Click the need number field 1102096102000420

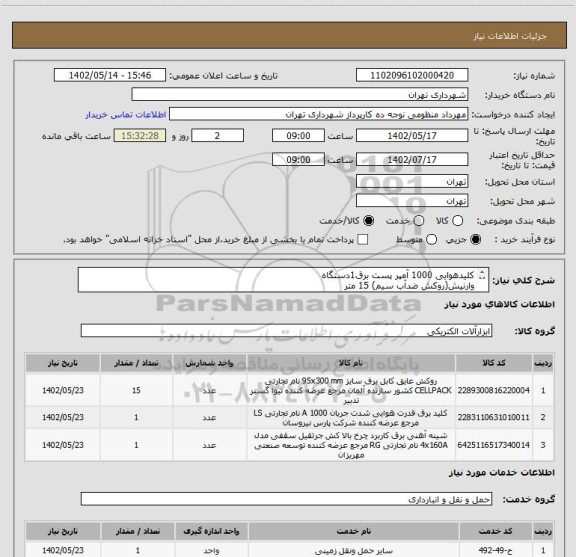[412, 75]
